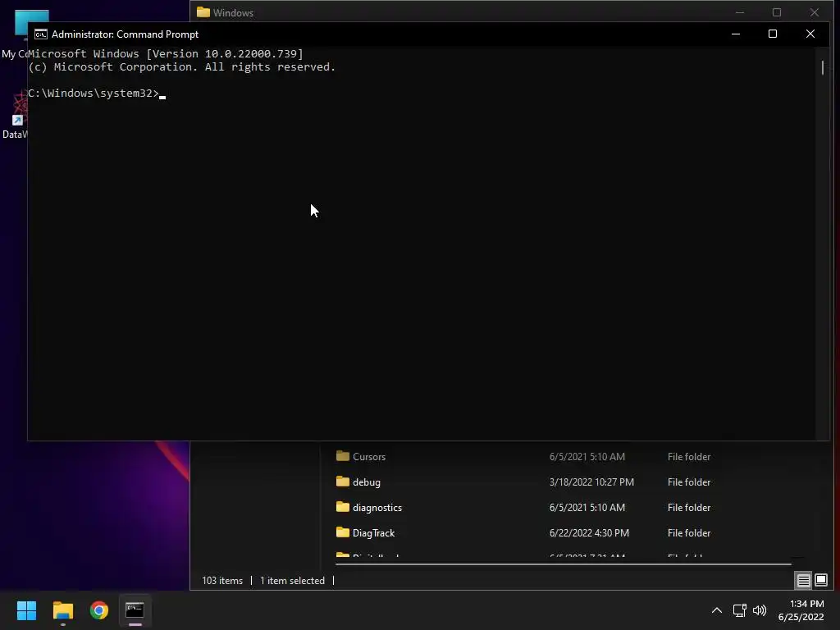Open the network status tray icon
Image resolution: width=840 pixels, height=630 pixels.
point(739,610)
